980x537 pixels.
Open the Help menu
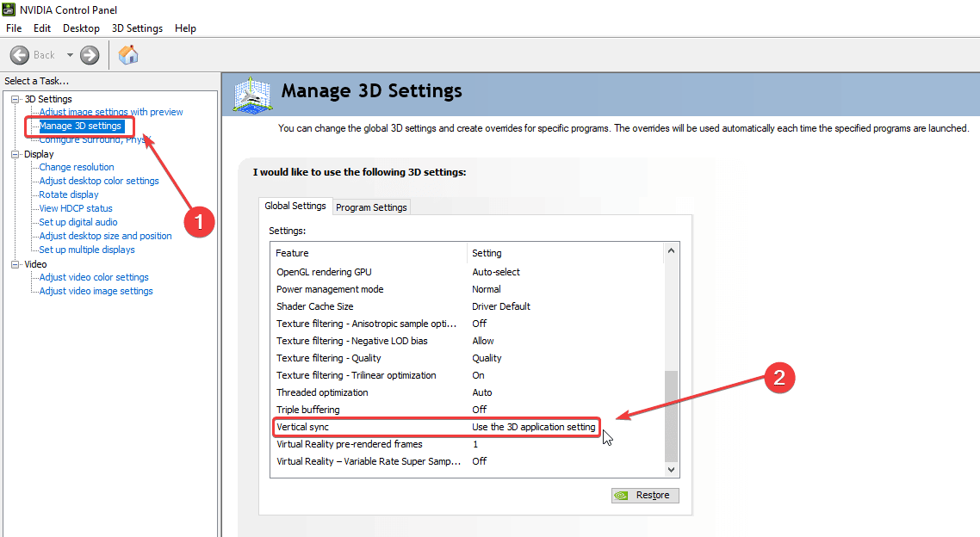click(185, 28)
